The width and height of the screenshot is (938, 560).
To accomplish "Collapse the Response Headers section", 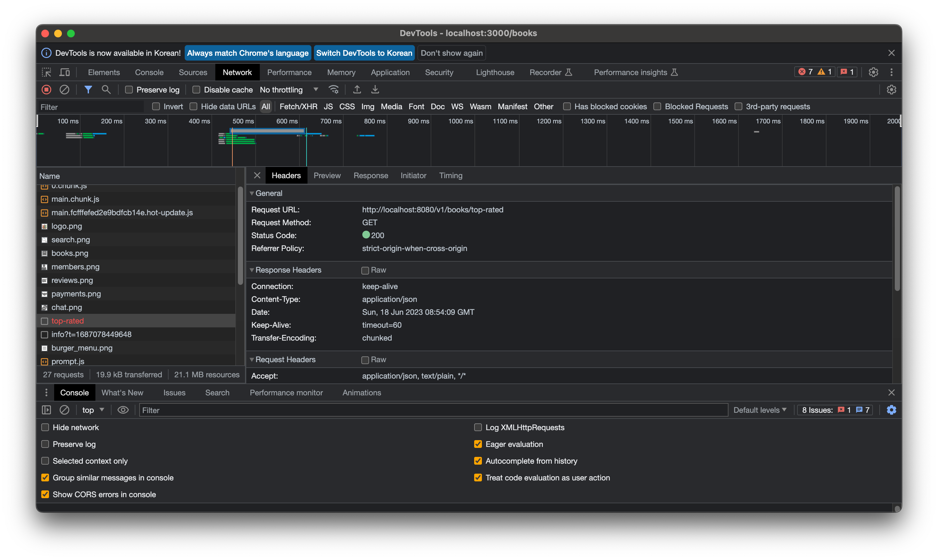I will pyautogui.click(x=252, y=270).
